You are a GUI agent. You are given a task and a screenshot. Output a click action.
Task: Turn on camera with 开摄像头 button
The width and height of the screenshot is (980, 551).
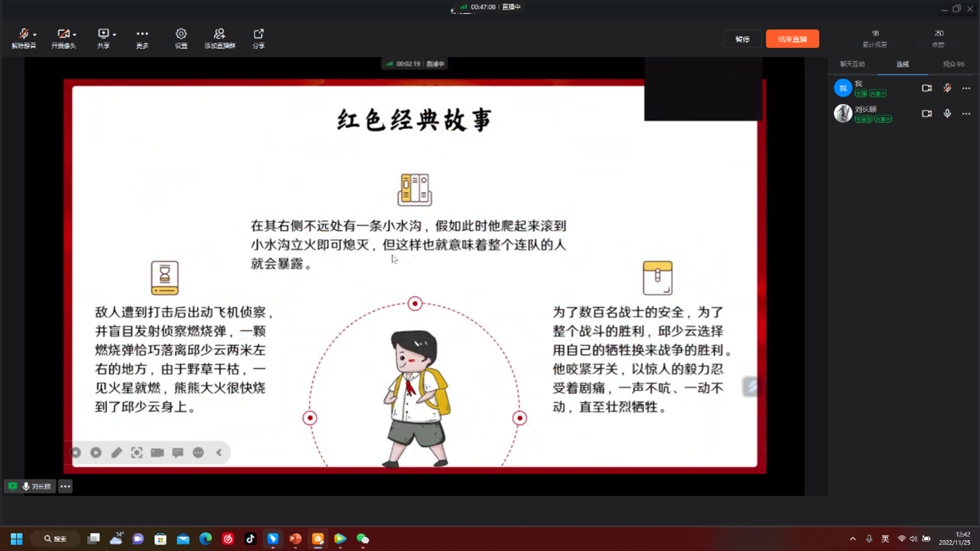62,38
